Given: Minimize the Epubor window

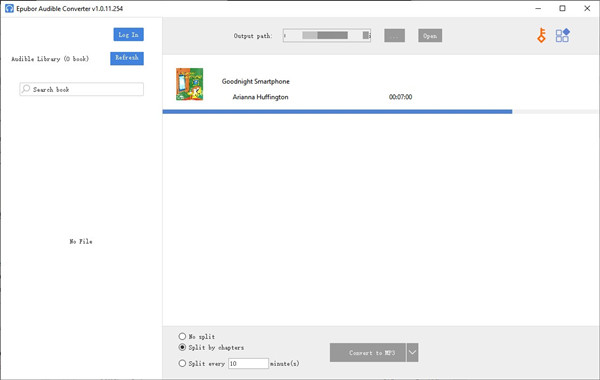Looking at the screenshot, I should (538, 8).
